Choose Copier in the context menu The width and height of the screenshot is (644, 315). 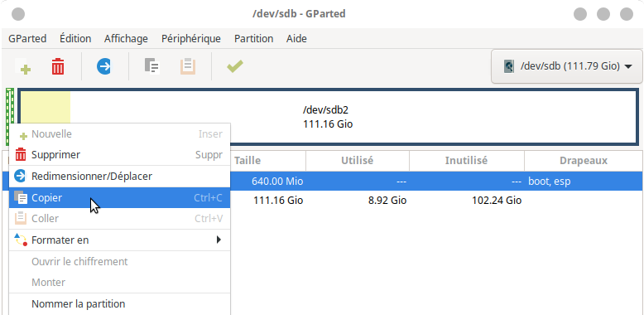click(x=119, y=198)
